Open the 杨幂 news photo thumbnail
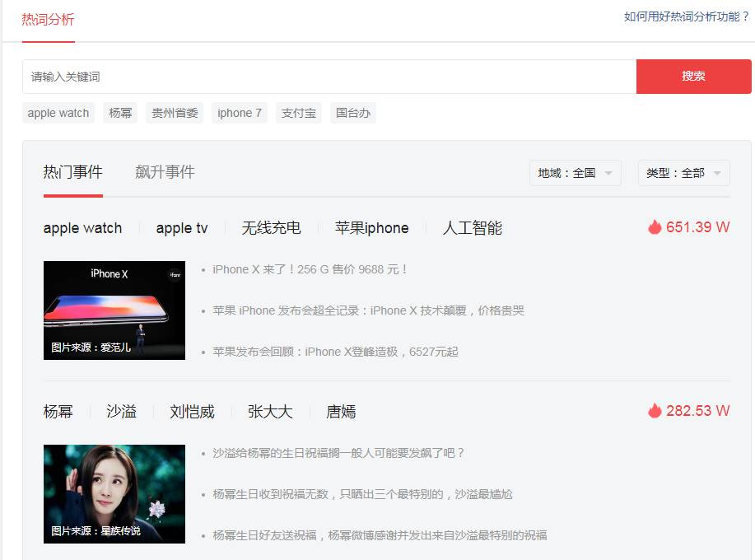The height and width of the screenshot is (560, 755). pyautogui.click(x=114, y=494)
